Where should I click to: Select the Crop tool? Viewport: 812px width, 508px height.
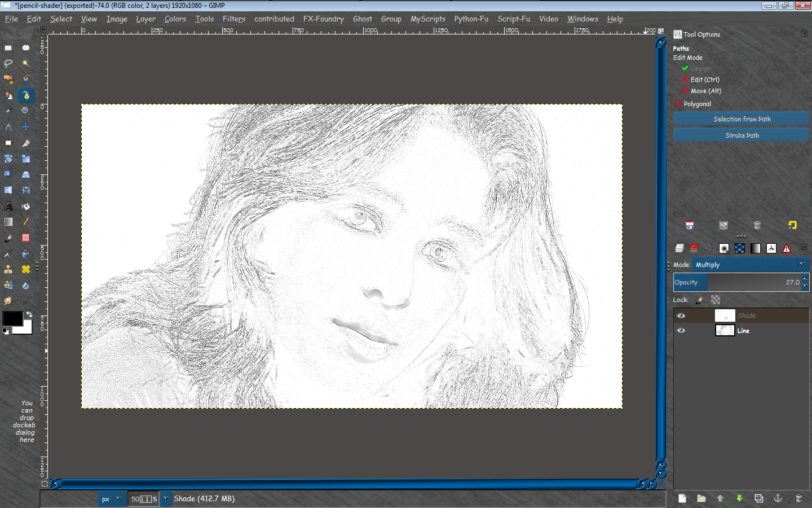[x=26, y=143]
